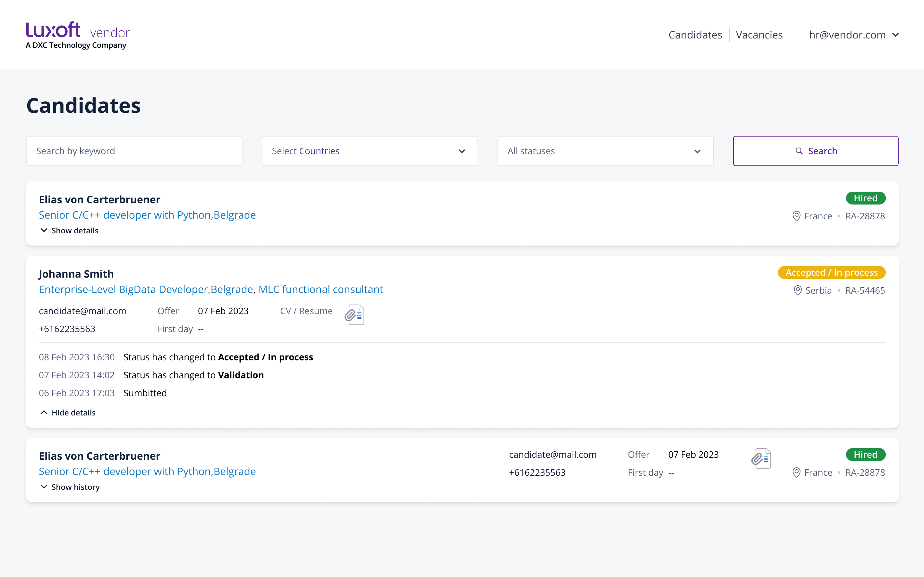The image size is (924, 577).
Task: Focus the Search by keyword field
Action: pos(134,151)
